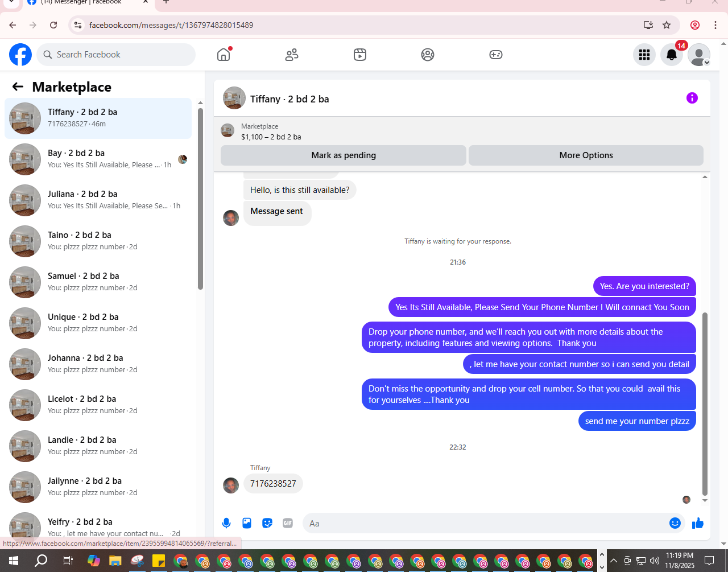Open the Unique · 2 bd 2 ba conversation

tap(98, 323)
